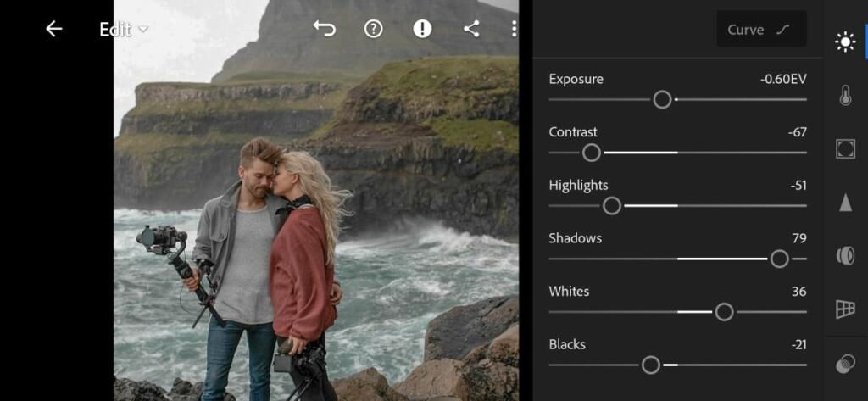
Task: Click the Blacks value -21
Action: coord(798,344)
